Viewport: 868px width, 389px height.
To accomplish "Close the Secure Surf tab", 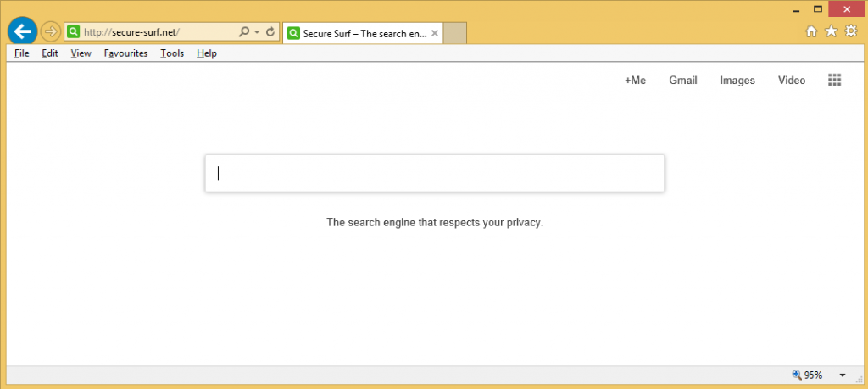I will pos(435,34).
